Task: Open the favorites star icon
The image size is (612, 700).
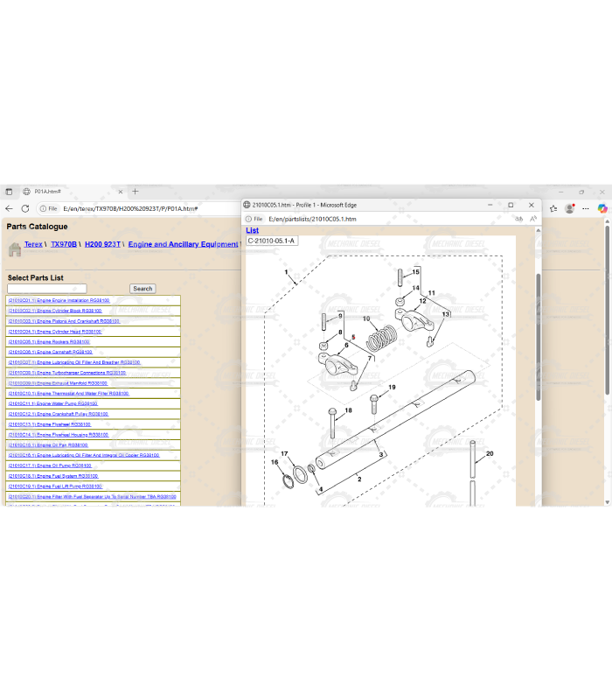Action: point(553,208)
